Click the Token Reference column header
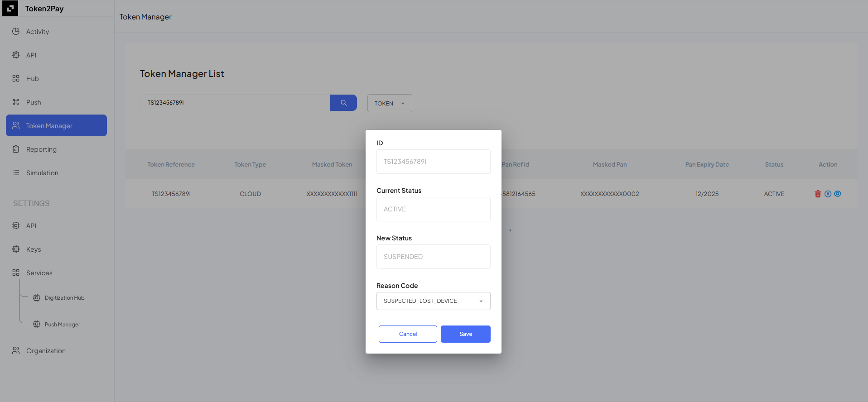 tap(171, 164)
